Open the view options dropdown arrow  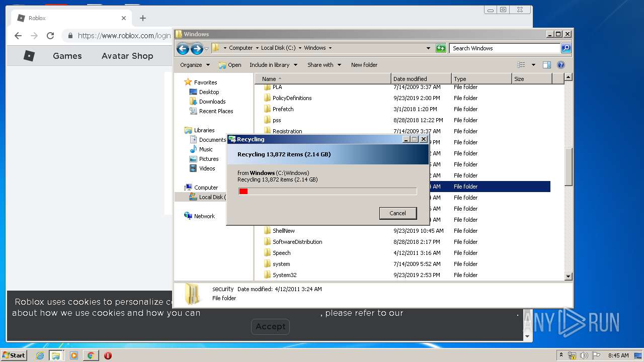tap(533, 65)
